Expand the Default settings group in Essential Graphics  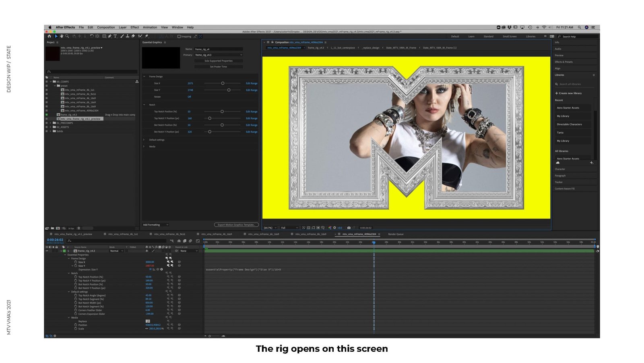(x=144, y=140)
